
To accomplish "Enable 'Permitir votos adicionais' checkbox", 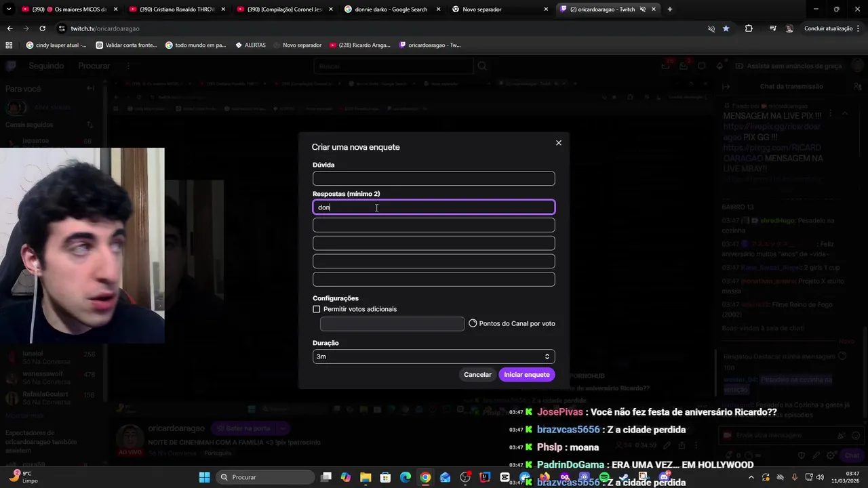I will pyautogui.click(x=316, y=309).
